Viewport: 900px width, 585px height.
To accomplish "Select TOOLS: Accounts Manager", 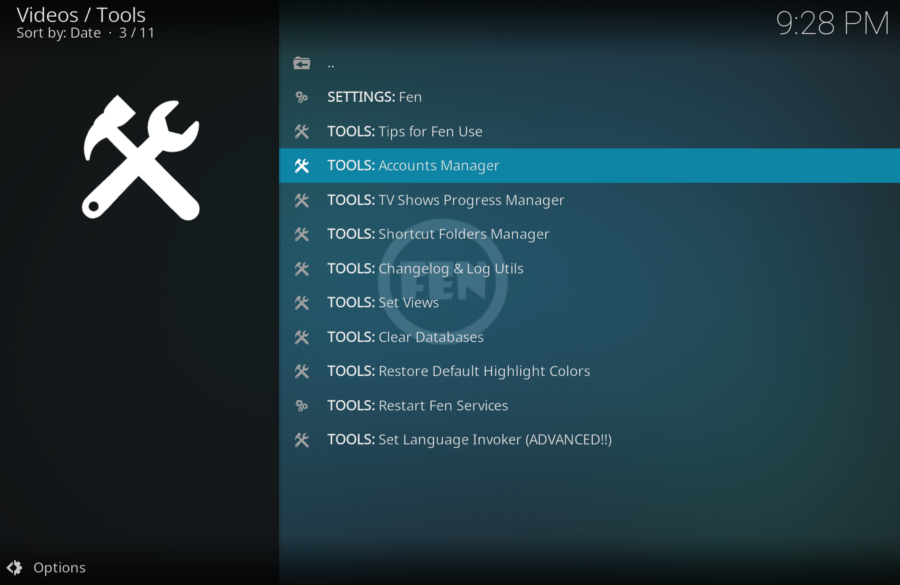I will tap(589, 166).
